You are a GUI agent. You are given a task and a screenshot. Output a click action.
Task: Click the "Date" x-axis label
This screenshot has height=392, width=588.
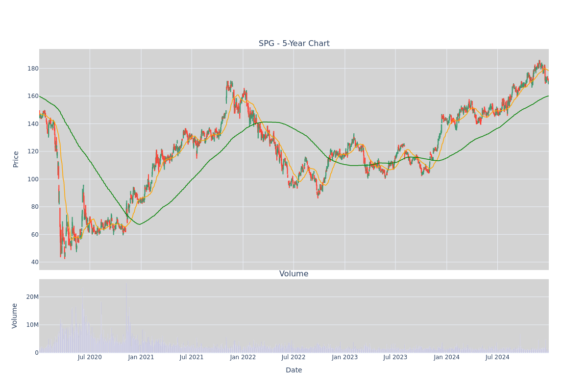(294, 370)
